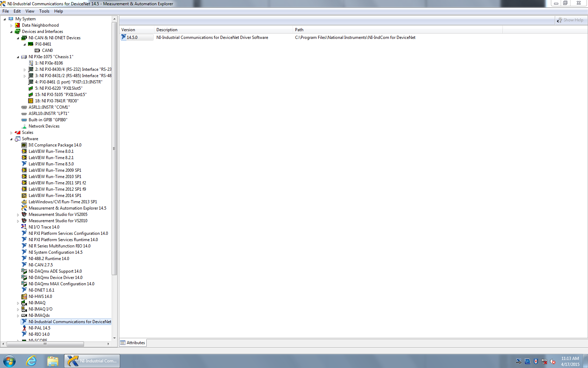Click the Built-in GPIB0 icon
Image resolution: width=588 pixels, height=368 pixels.
24,120
